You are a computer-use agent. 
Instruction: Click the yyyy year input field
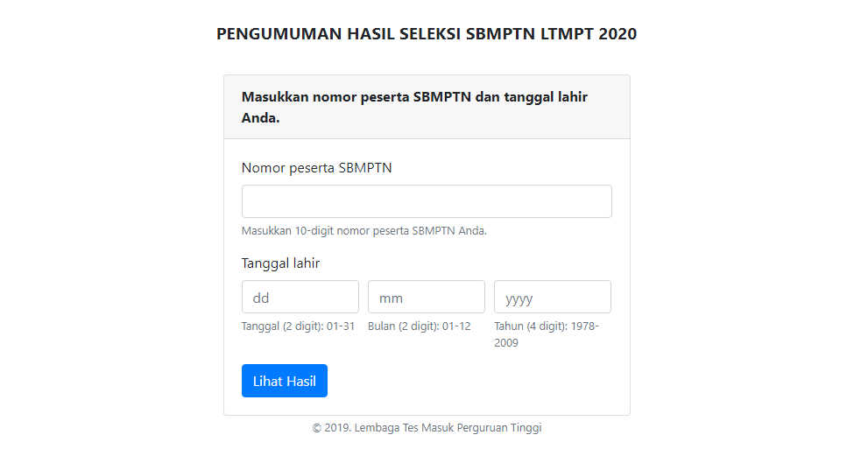(x=553, y=297)
